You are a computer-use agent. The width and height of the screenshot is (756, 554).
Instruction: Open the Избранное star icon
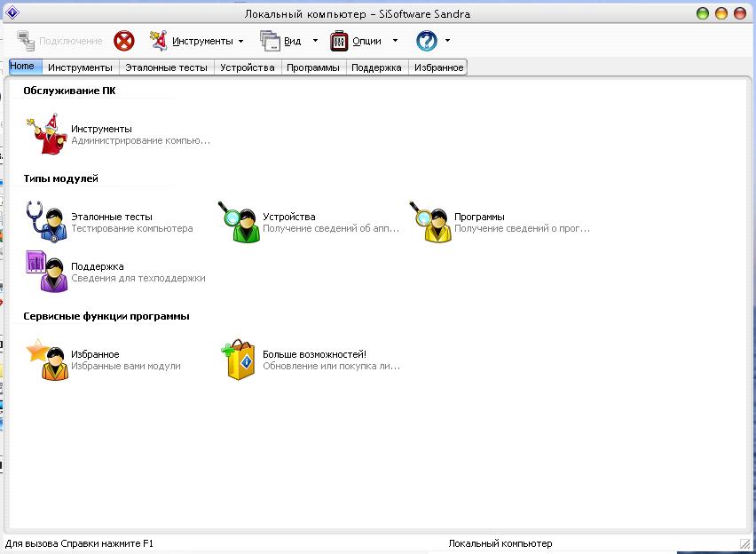point(47,359)
